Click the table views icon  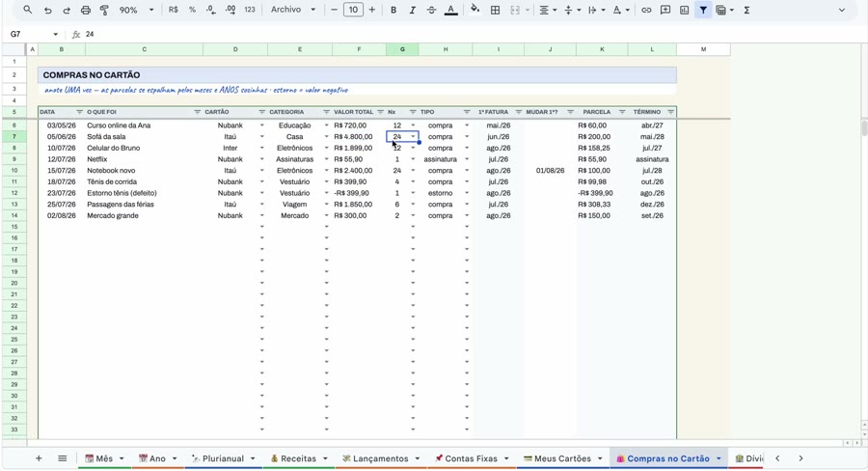pyautogui.click(x=721, y=10)
